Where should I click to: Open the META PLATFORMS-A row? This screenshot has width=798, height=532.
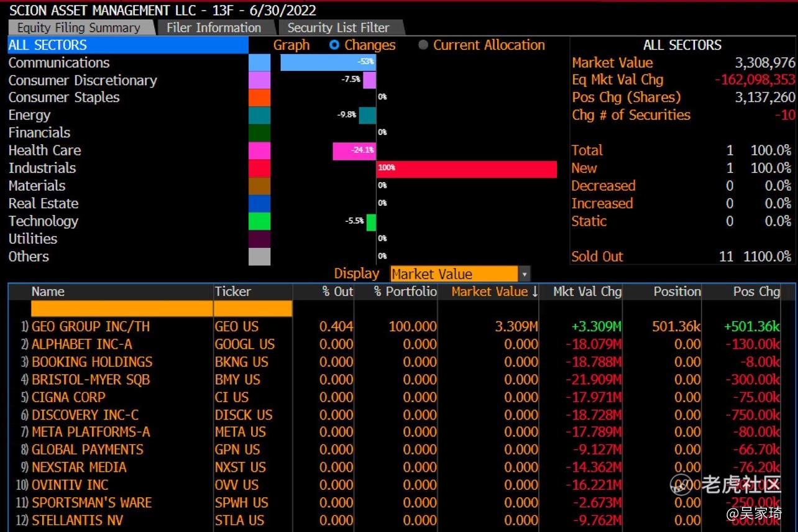(x=91, y=432)
